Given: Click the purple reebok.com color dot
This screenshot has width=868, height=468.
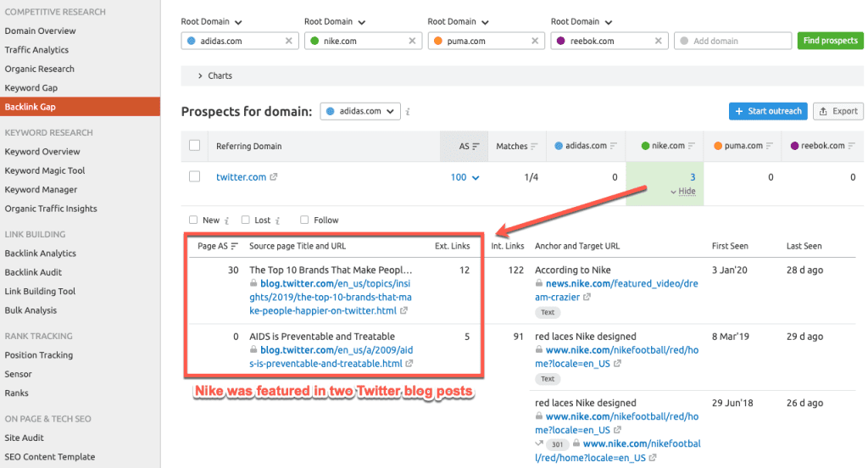Looking at the screenshot, I should click(x=559, y=41).
